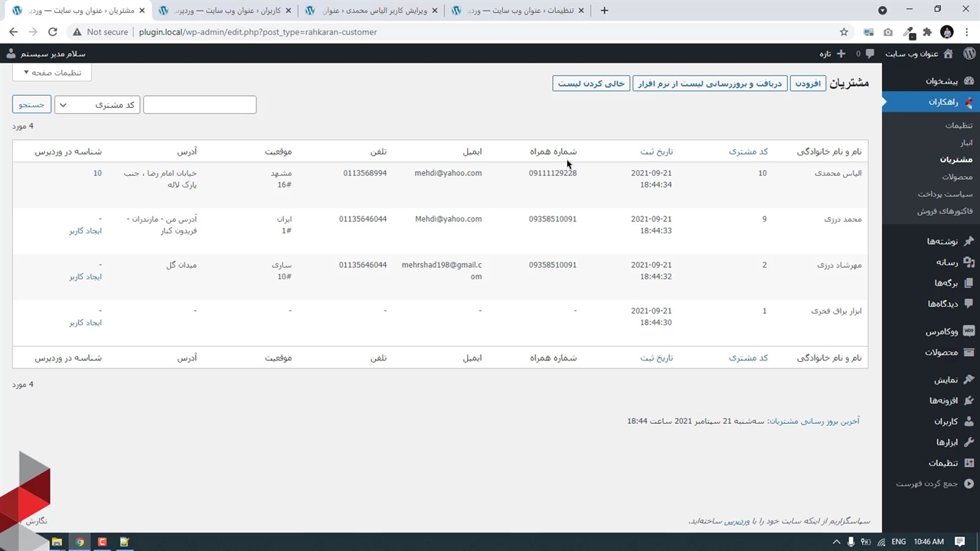
Task: Expand the تنظیمات صفحه screen options
Action: pyautogui.click(x=52, y=73)
